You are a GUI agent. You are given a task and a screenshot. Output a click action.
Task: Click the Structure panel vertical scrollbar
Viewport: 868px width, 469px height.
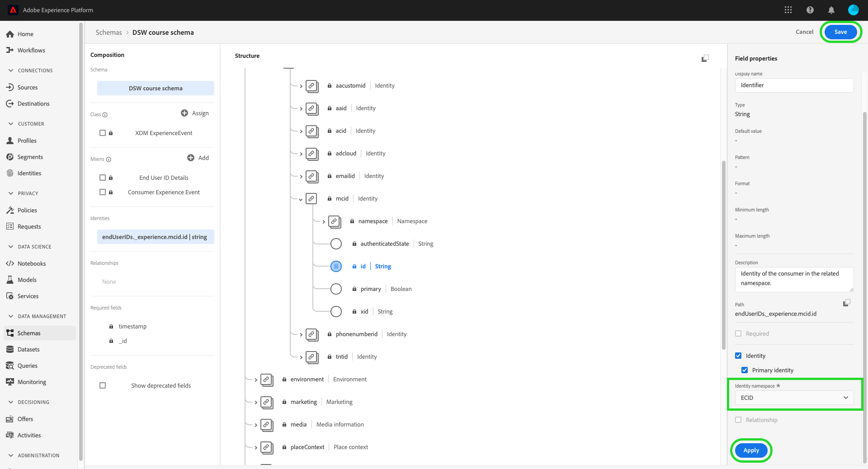(x=723, y=255)
